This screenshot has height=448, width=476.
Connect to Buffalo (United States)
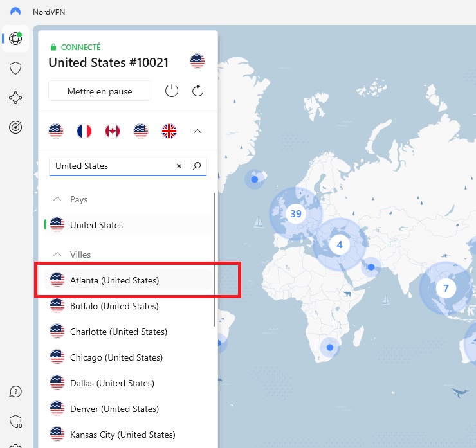(128, 306)
